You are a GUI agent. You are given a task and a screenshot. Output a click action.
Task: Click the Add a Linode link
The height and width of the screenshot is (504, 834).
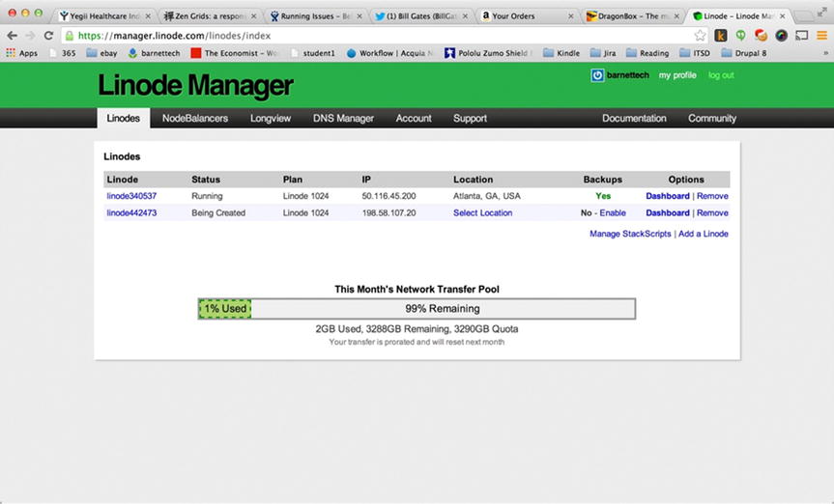[704, 234]
